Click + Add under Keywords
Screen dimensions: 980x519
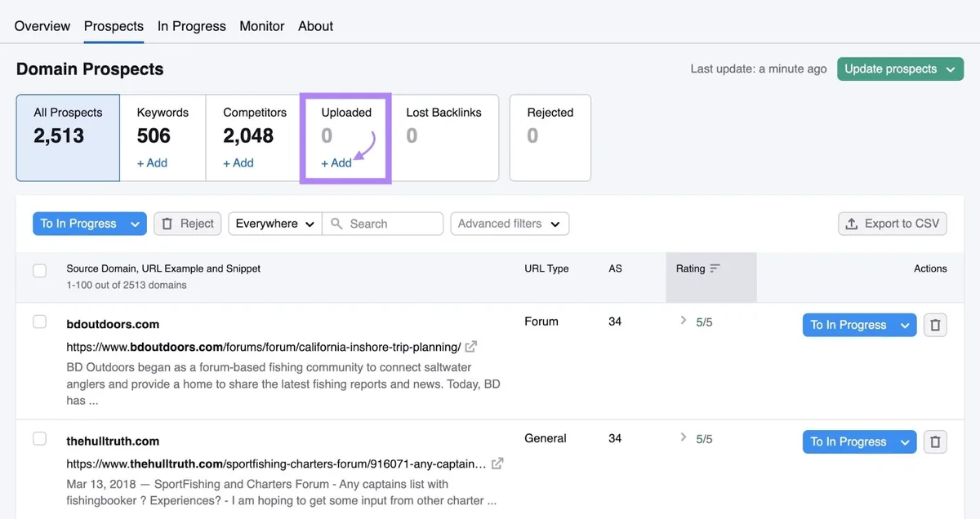tap(152, 163)
